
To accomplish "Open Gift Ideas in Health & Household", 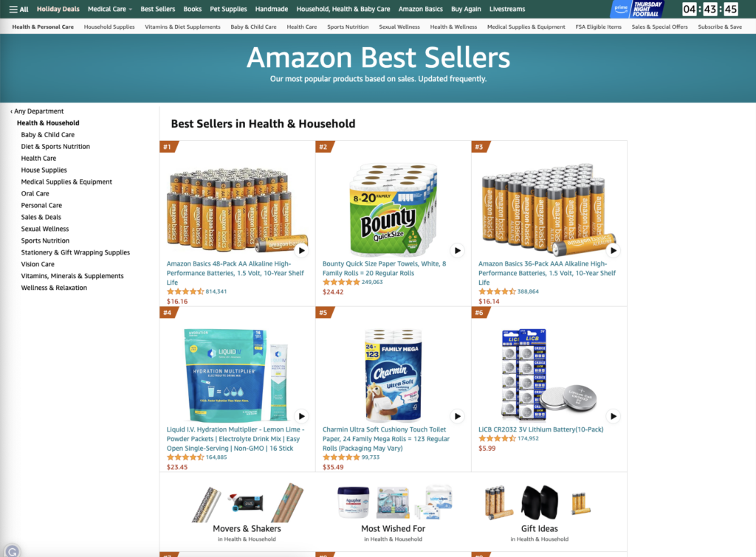I will tap(539, 528).
